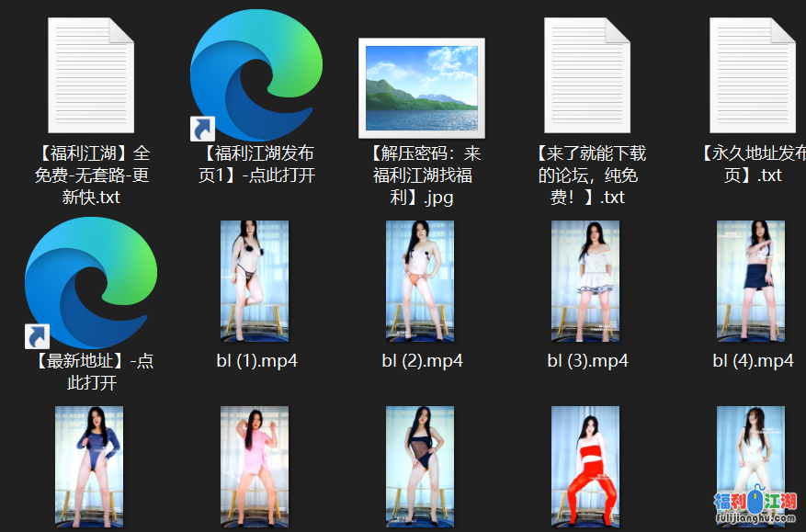Select the 来了就能下载的论坛 txt file icon
The image size is (806, 532).
coord(587,76)
